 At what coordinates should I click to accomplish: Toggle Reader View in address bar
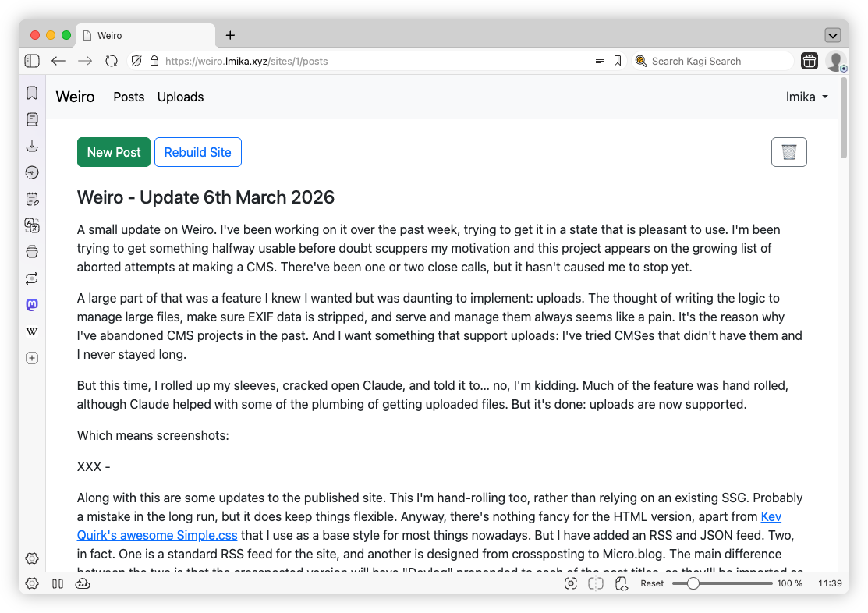(599, 61)
